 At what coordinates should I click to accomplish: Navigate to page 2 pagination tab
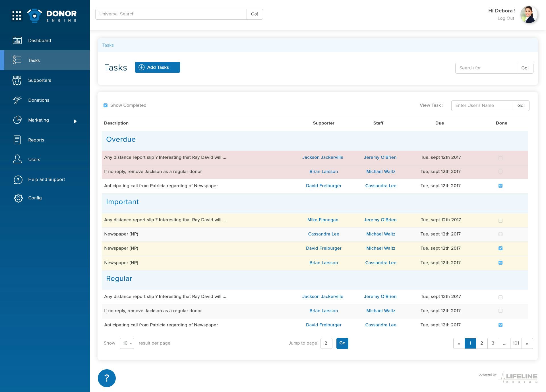click(x=481, y=343)
